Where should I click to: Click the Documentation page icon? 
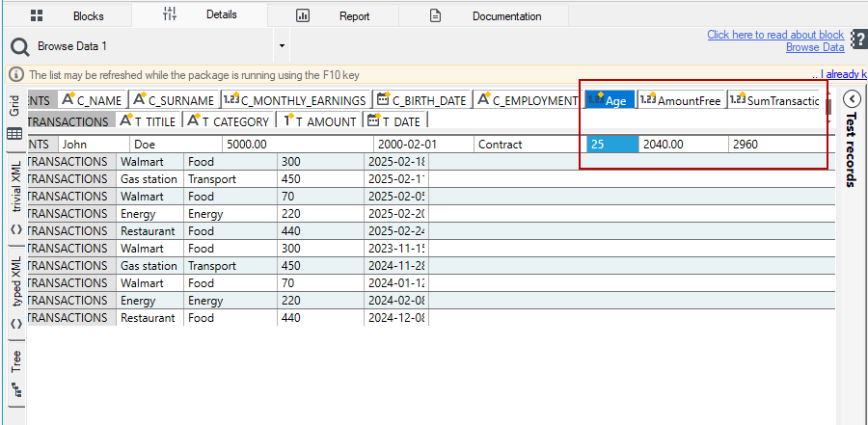pyautogui.click(x=436, y=15)
